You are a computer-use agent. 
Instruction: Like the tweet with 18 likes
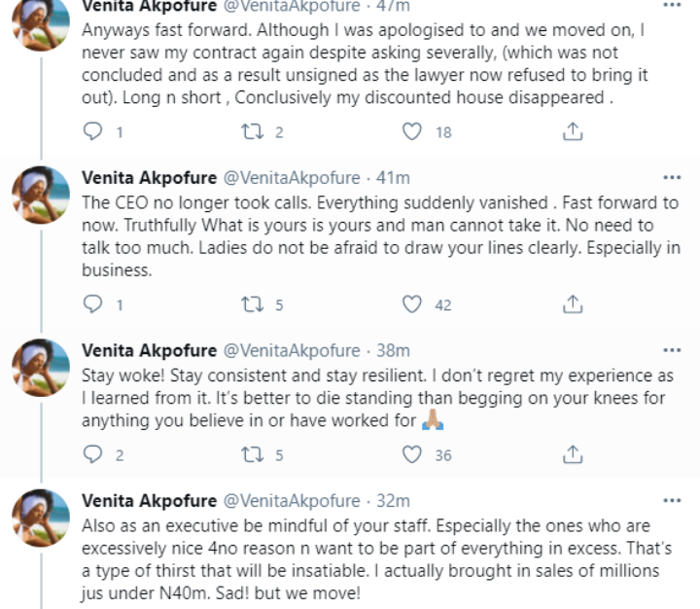[414, 131]
